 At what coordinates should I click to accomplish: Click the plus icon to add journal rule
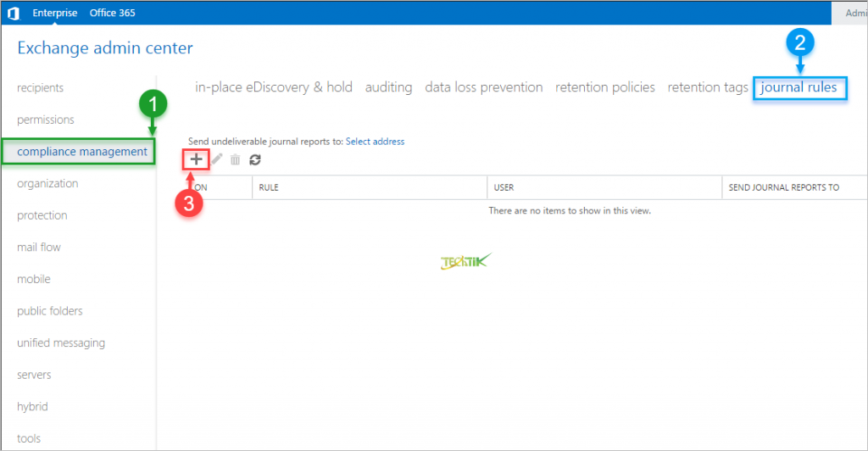pyautogui.click(x=196, y=159)
